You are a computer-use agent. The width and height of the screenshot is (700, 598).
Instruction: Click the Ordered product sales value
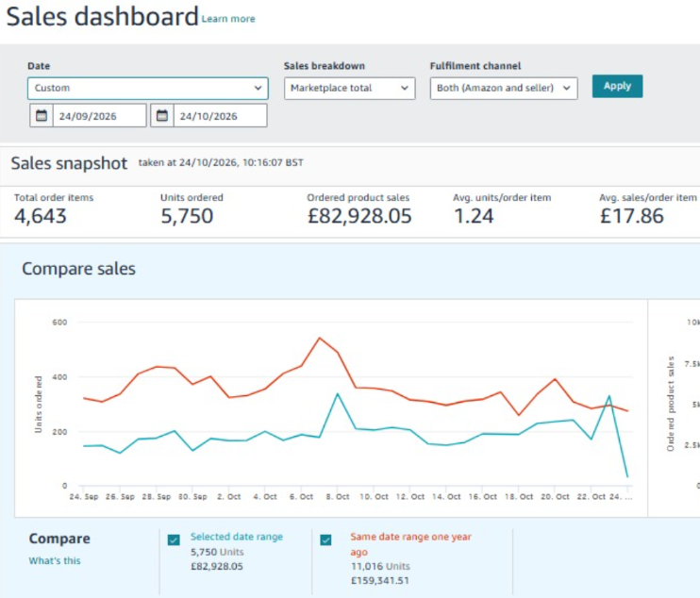359,216
